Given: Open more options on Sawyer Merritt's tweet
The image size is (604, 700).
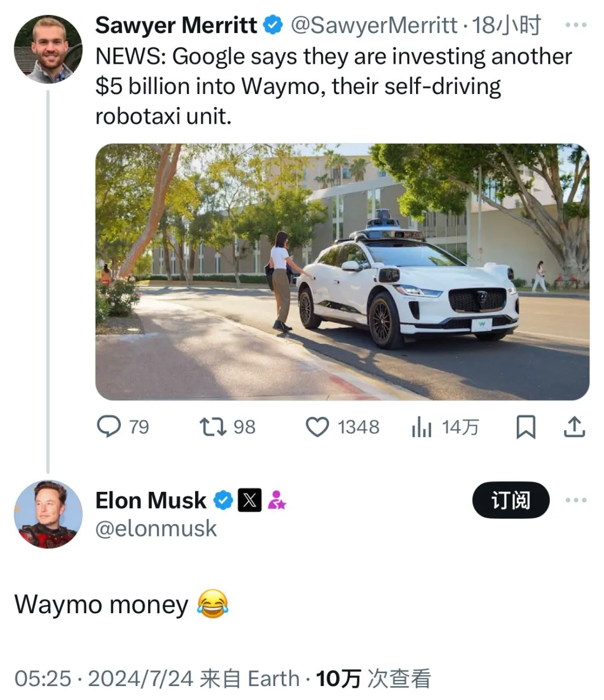Looking at the screenshot, I should point(576,25).
